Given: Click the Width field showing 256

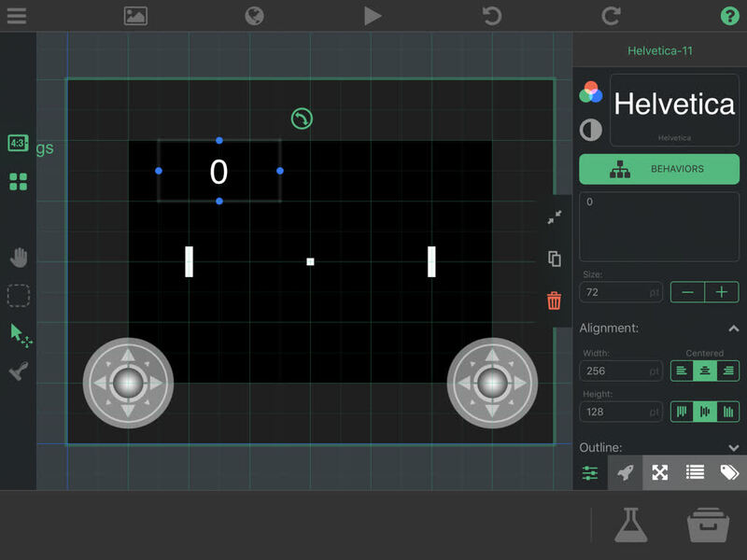Looking at the screenshot, I should coord(621,371).
